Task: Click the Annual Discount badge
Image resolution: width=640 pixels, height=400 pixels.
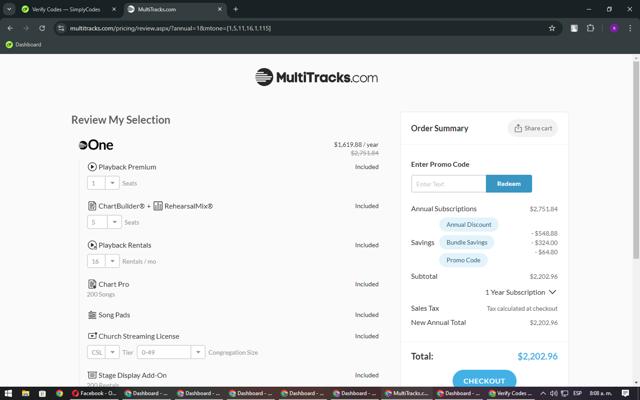Action: (469, 224)
